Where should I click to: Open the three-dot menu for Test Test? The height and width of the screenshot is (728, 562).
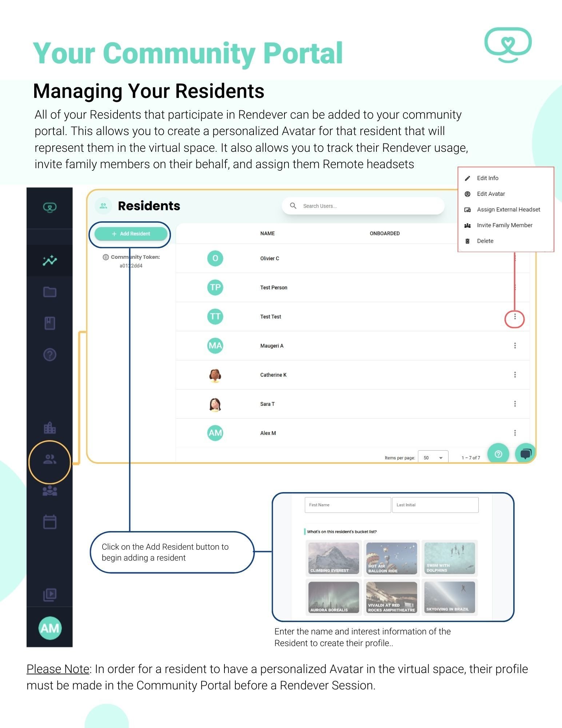(515, 317)
